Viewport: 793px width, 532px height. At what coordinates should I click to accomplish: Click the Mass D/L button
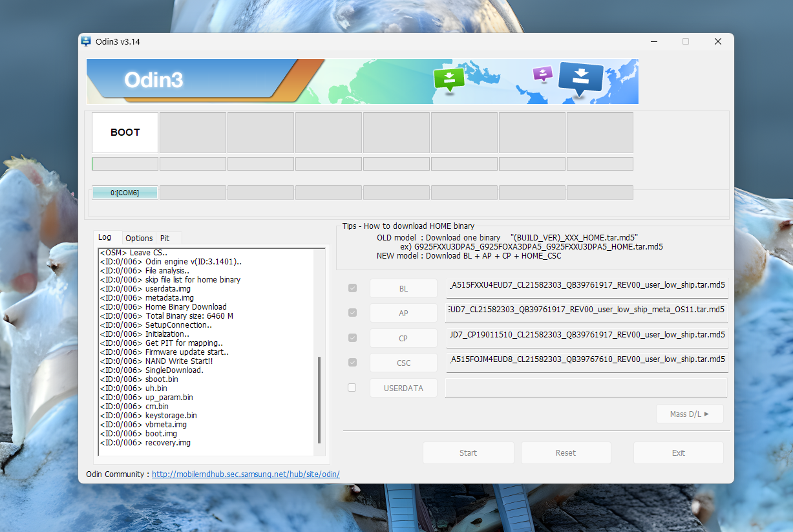point(690,414)
